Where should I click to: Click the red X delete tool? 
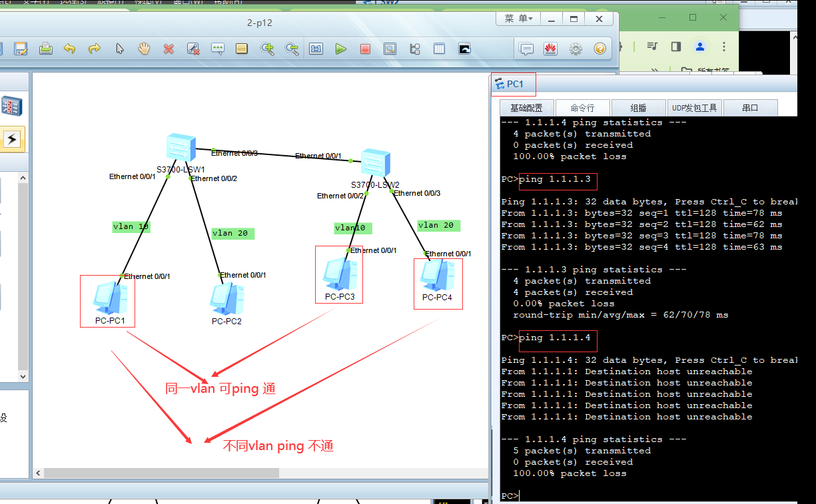(169, 49)
